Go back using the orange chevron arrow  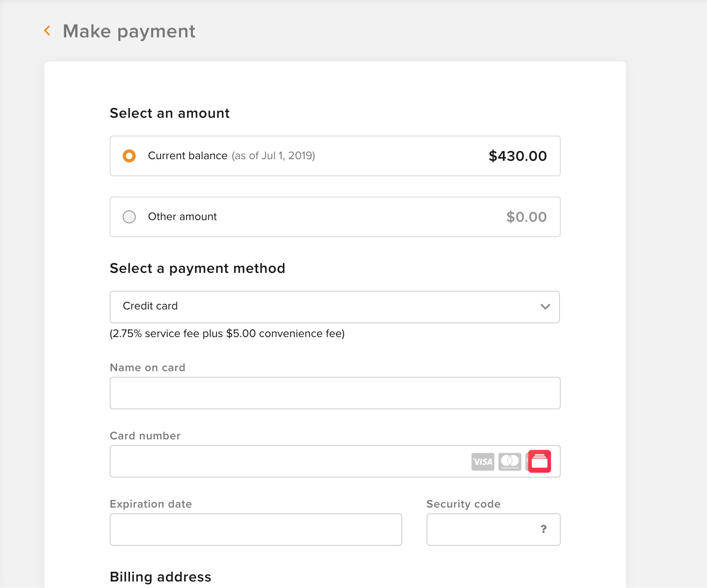(48, 30)
